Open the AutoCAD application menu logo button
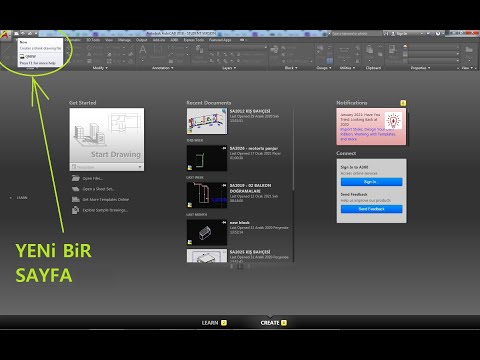This screenshot has height=360, width=480. click(x=4, y=35)
